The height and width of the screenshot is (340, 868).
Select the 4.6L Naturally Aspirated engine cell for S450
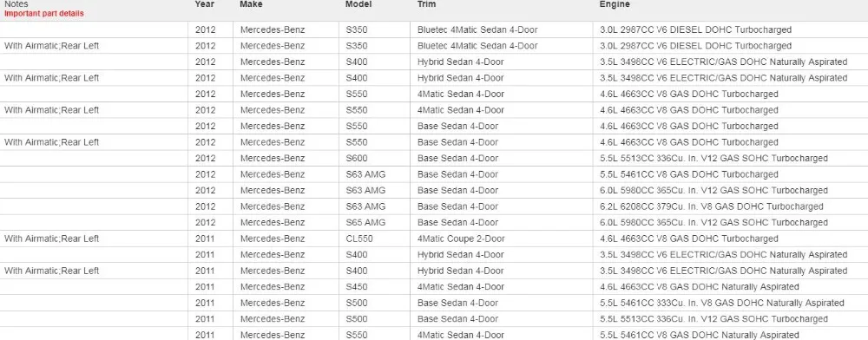coord(699,286)
